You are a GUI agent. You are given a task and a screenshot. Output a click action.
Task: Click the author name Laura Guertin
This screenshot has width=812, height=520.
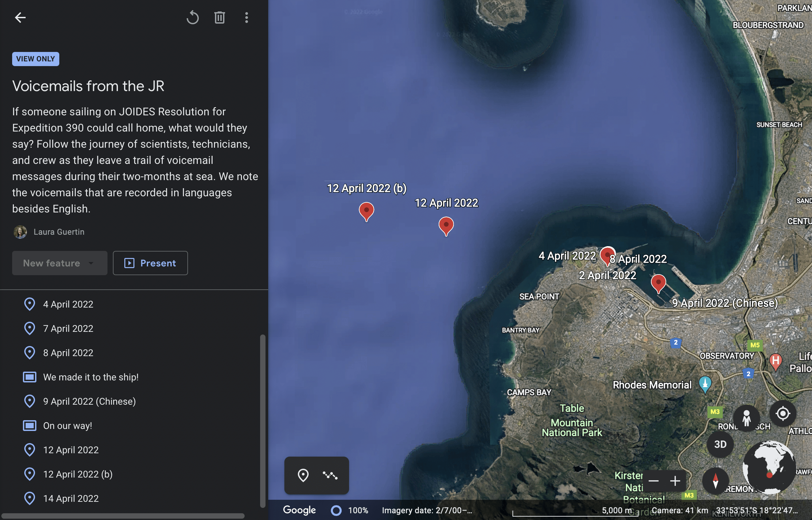[x=59, y=232]
